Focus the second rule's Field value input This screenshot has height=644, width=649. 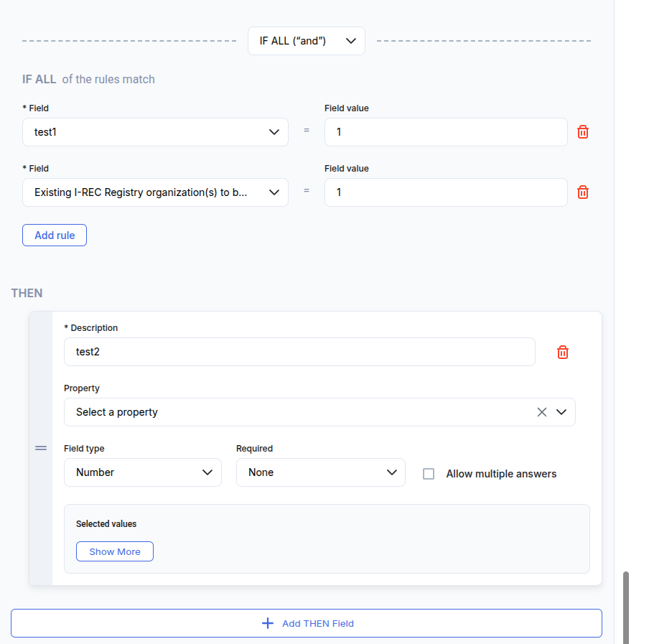tap(445, 192)
